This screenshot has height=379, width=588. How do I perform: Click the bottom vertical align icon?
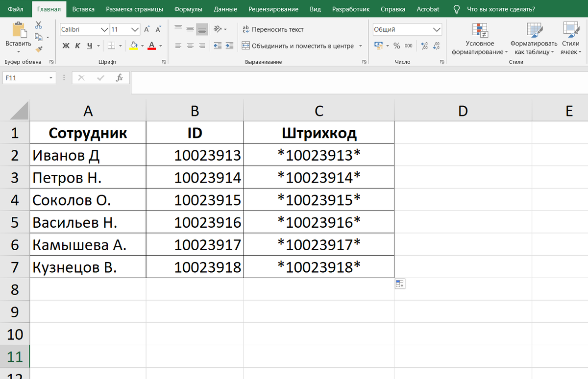coord(201,30)
